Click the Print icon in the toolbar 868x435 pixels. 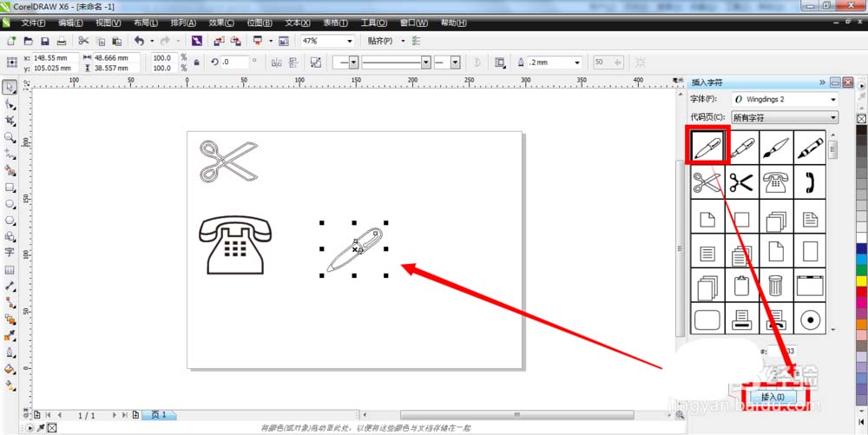coord(62,41)
